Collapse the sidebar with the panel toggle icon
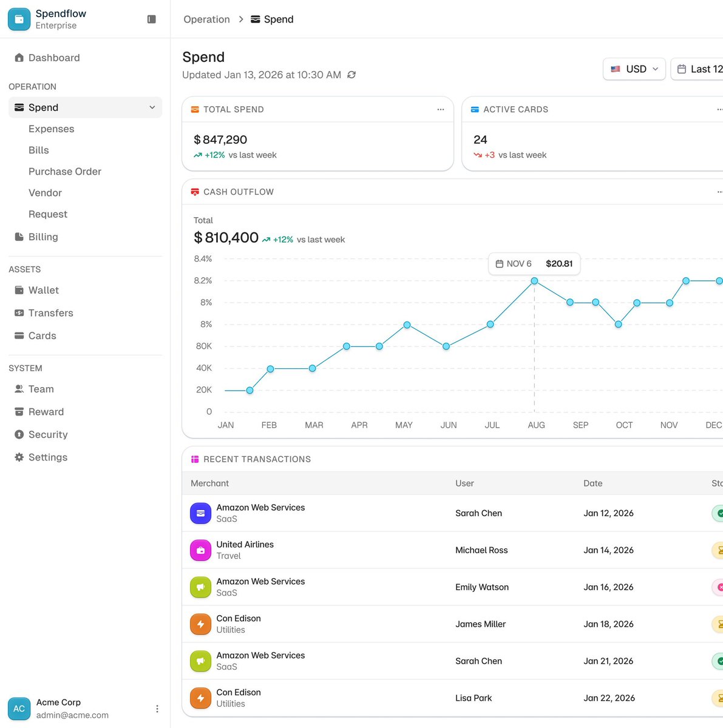The height and width of the screenshot is (728, 723). [x=152, y=19]
